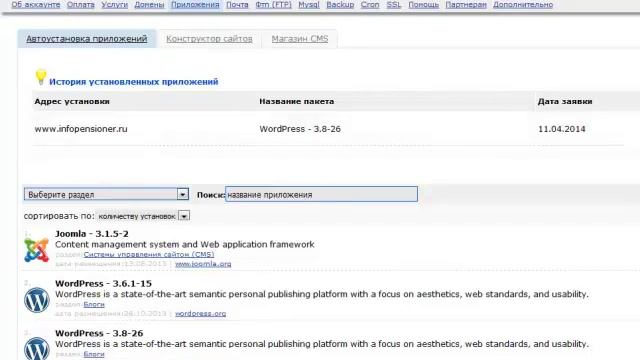The image size is (640, 360).
Task: Click WordPress - 3.8-26 in the history table
Action: 300,129
